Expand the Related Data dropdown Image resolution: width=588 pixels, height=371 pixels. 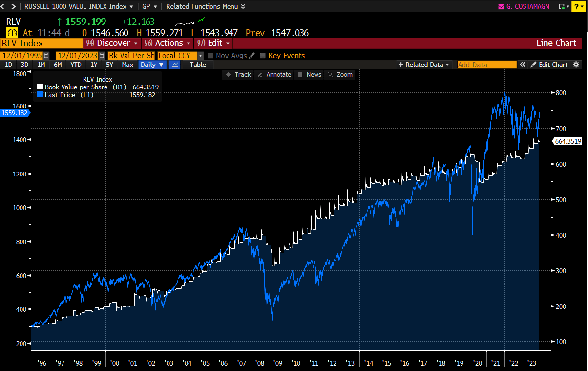coord(423,65)
